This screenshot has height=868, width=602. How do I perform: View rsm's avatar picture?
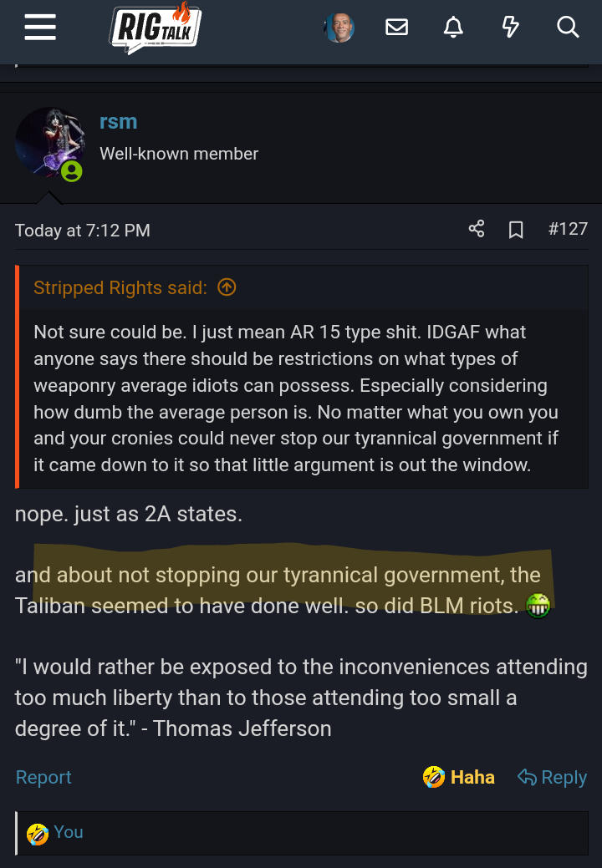[x=50, y=142]
